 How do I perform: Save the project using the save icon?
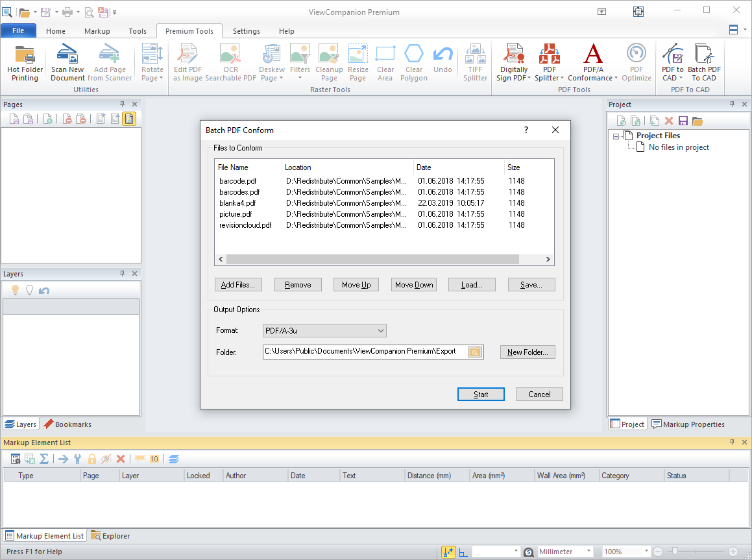[x=683, y=121]
